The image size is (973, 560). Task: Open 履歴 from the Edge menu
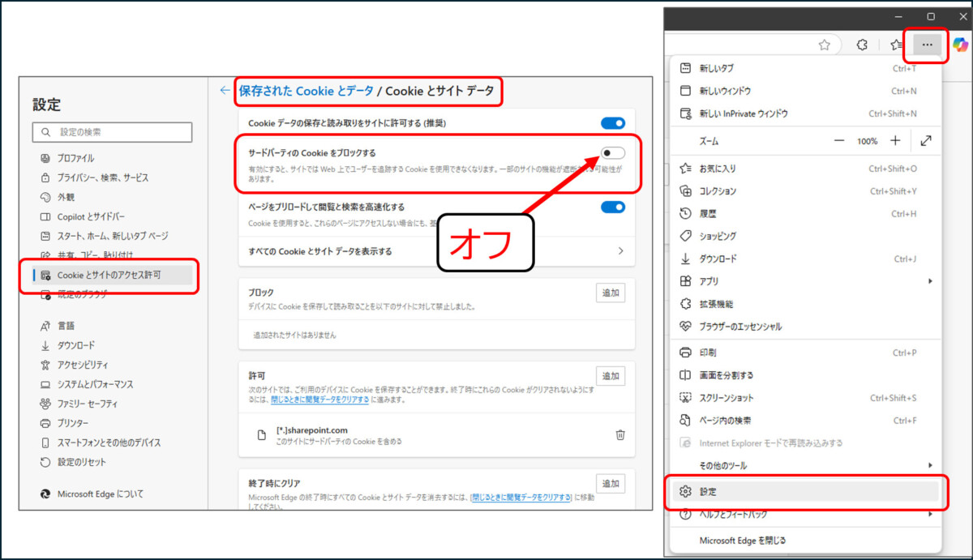tap(806, 214)
